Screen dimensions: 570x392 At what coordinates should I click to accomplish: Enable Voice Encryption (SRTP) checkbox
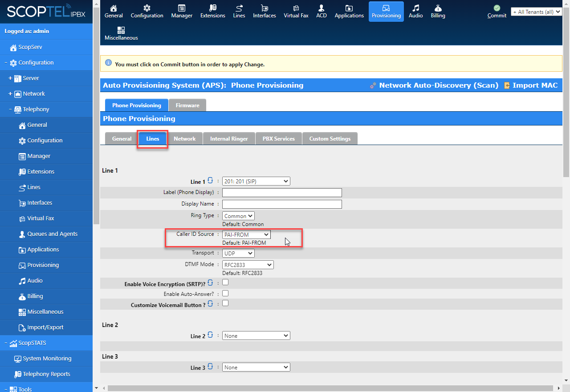pyautogui.click(x=225, y=282)
